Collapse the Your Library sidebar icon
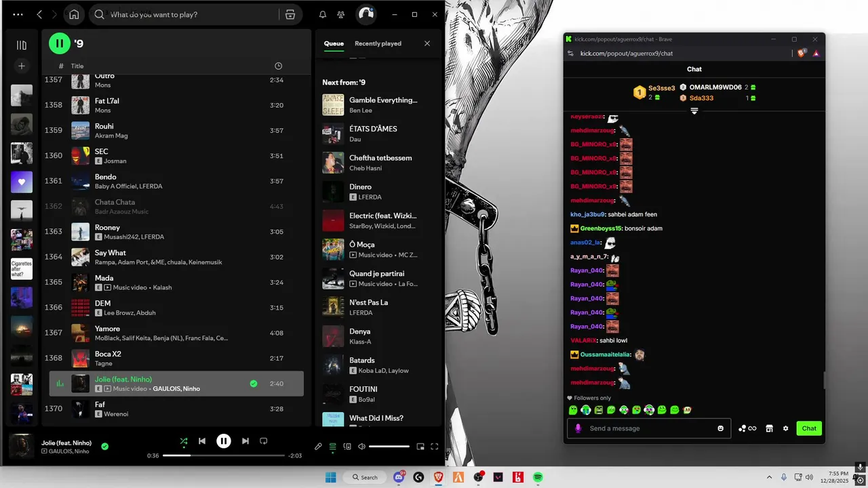The height and width of the screenshot is (488, 868). [22, 45]
